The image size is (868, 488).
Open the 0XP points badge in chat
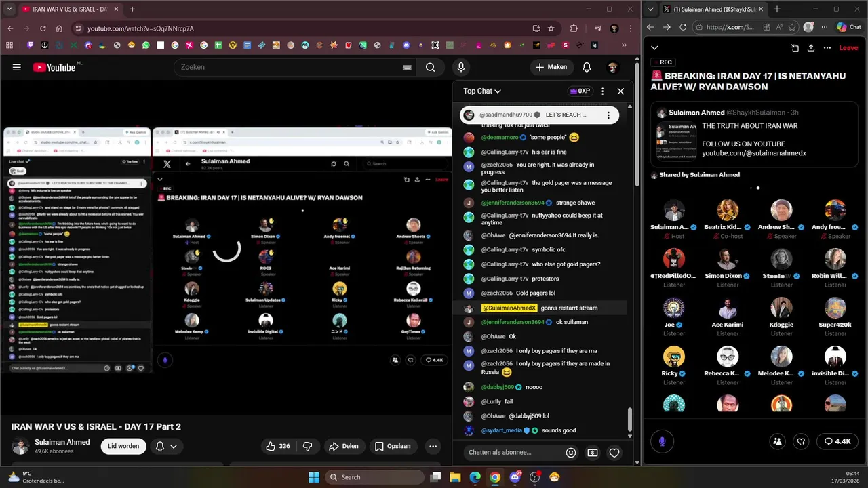click(580, 91)
